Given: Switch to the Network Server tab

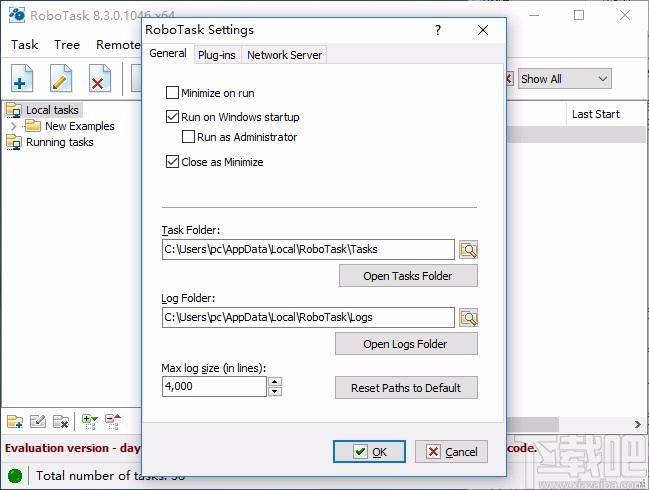Looking at the screenshot, I should click(284, 55).
